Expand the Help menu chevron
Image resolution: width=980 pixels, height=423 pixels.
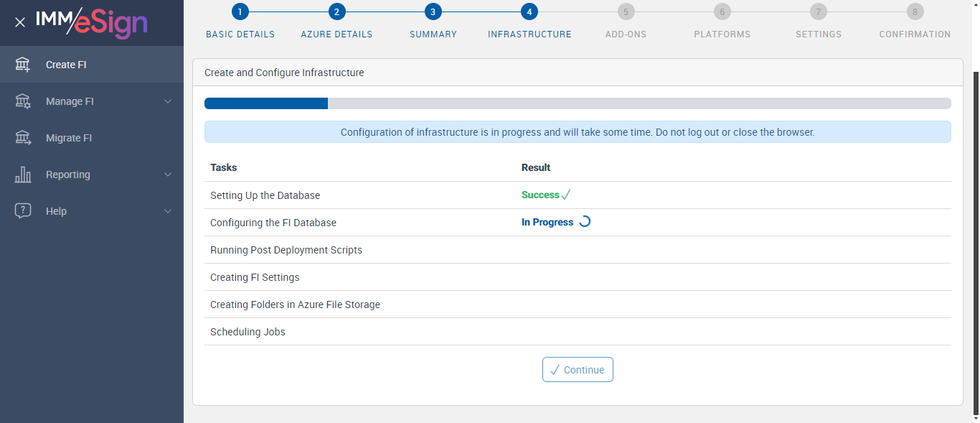(x=168, y=211)
